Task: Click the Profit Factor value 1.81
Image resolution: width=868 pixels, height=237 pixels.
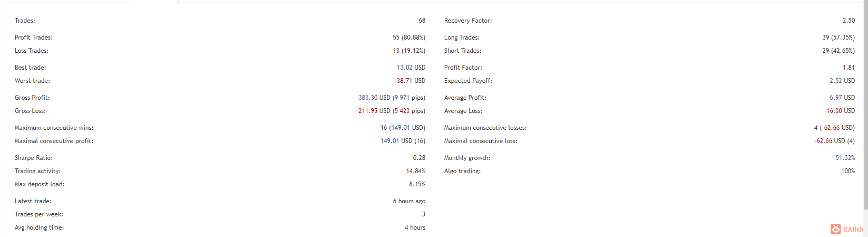Action: [x=849, y=68]
